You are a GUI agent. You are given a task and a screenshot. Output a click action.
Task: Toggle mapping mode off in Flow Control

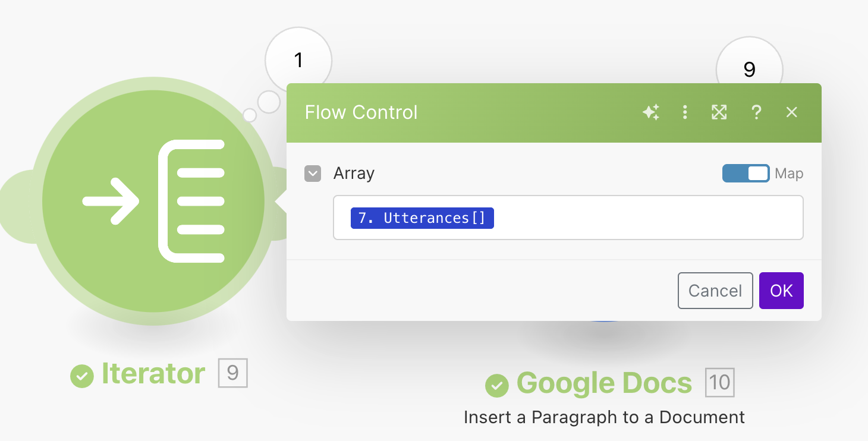point(746,173)
